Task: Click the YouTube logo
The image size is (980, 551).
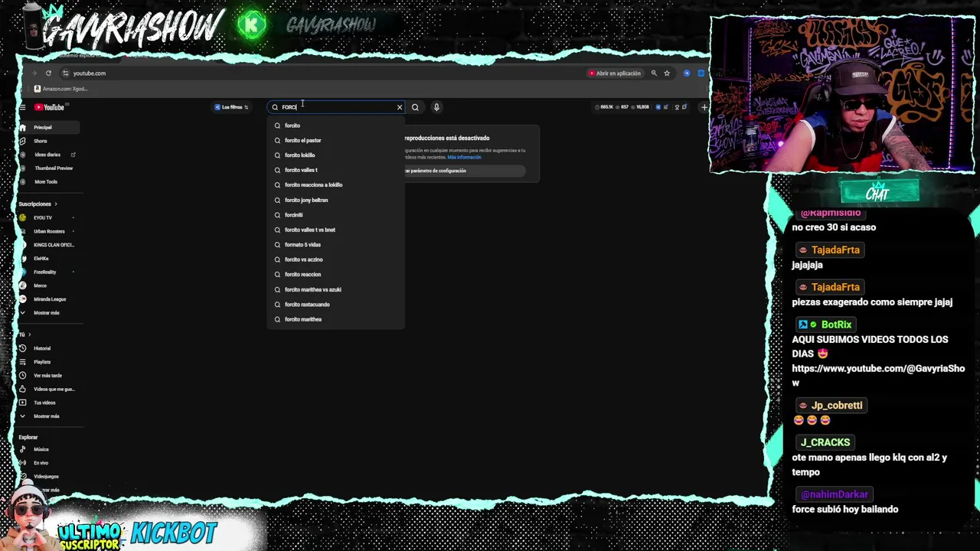Action: (49, 107)
